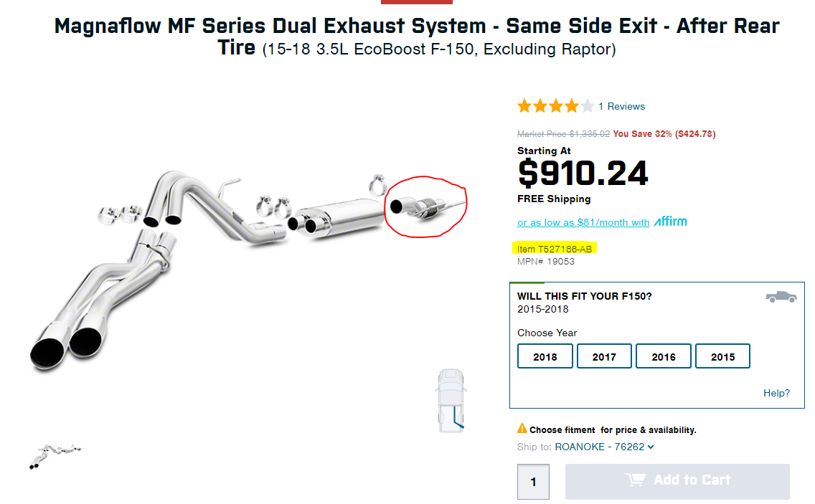815x504 pixels.
Task: Open the 1 Reviews link
Action: pos(621,105)
